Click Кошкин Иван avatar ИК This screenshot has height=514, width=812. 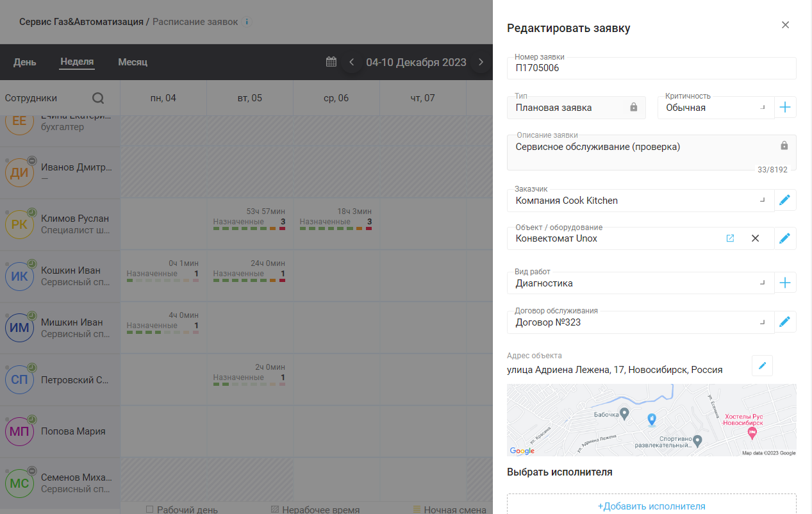click(x=19, y=276)
